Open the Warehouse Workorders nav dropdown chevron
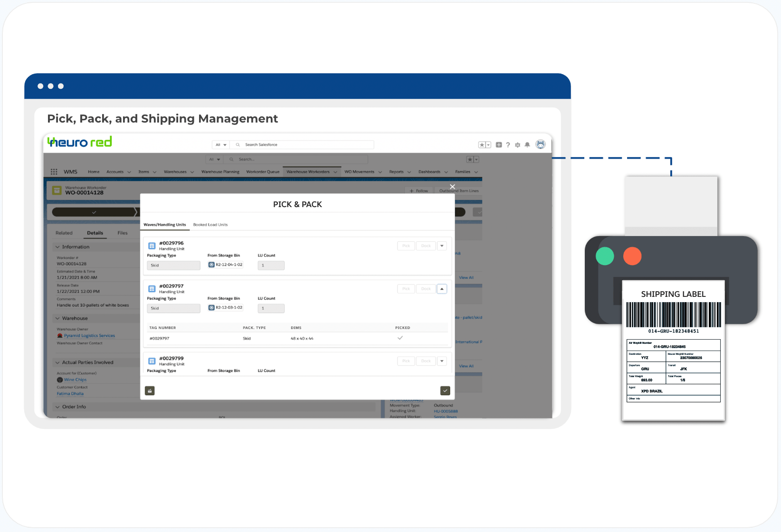 point(335,171)
